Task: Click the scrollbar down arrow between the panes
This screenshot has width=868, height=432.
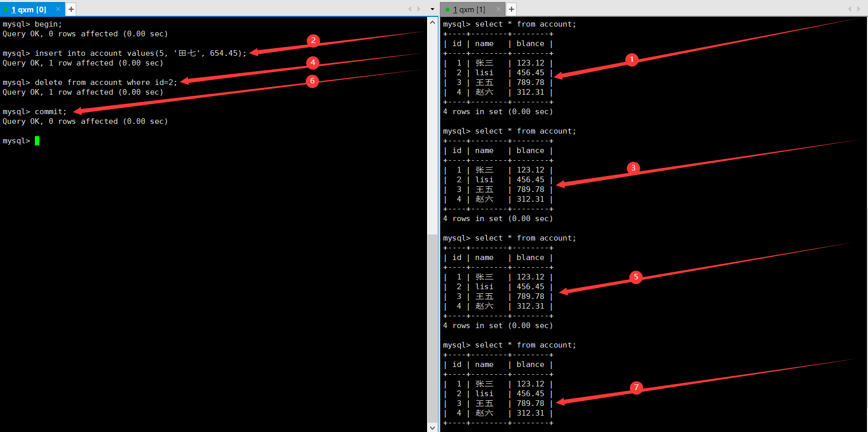Action: point(433,427)
